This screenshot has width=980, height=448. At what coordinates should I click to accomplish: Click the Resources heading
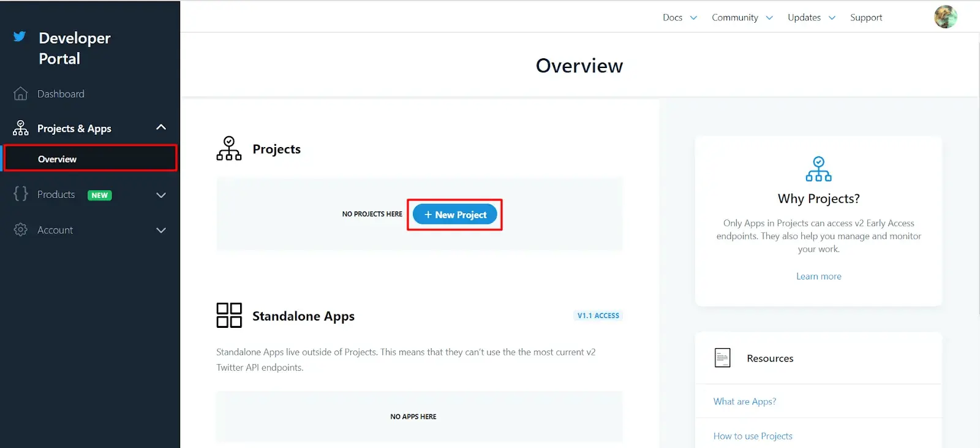coord(770,359)
